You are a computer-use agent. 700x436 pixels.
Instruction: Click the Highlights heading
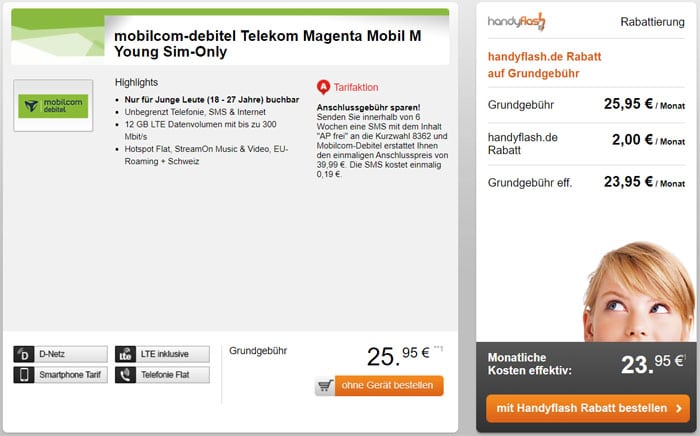[x=136, y=82]
